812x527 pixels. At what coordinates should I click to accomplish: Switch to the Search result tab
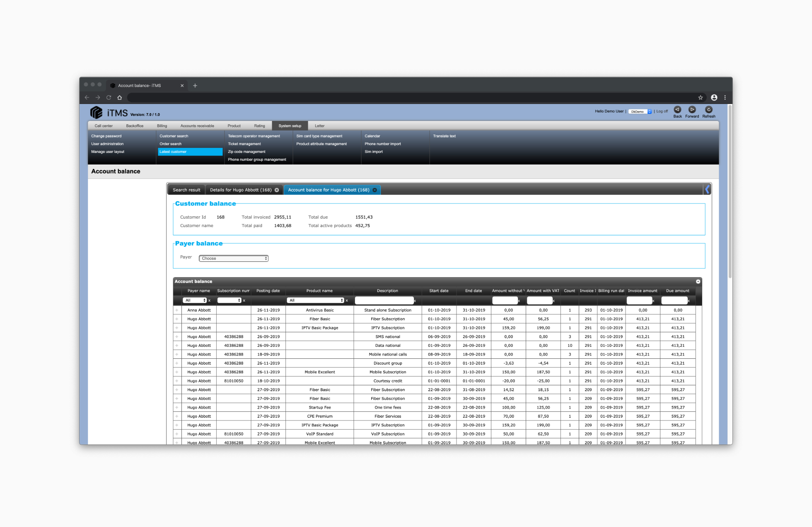point(186,190)
